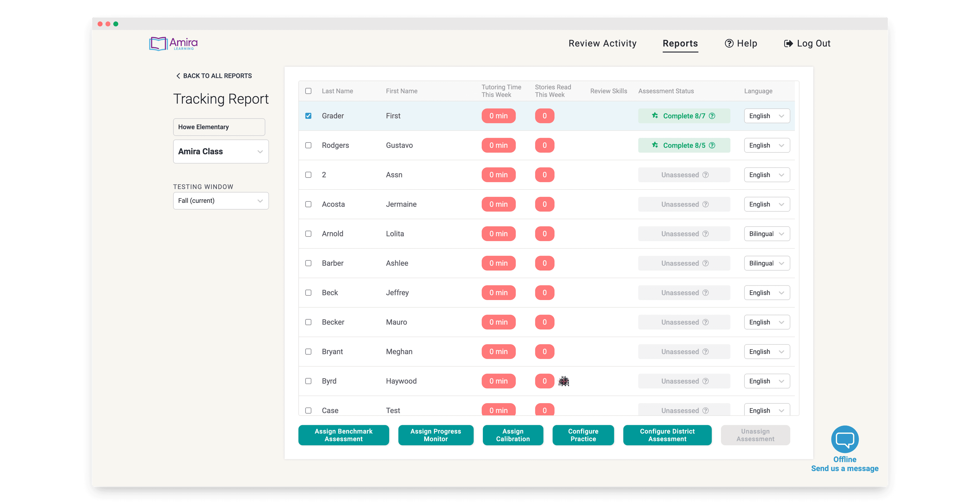Open the Testing Window Fall (current) dropdown

click(221, 201)
